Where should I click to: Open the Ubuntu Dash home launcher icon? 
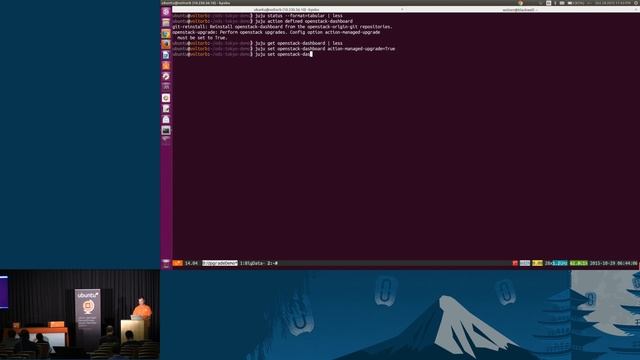[166, 12]
